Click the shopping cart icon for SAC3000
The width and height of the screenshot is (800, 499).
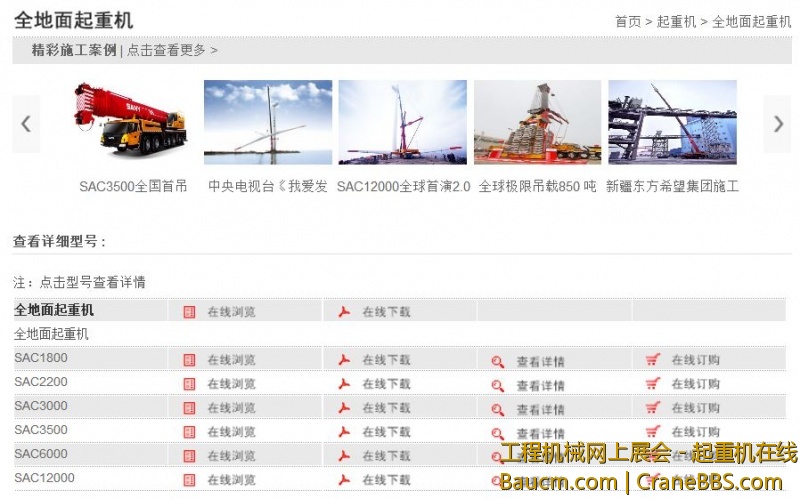(653, 408)
